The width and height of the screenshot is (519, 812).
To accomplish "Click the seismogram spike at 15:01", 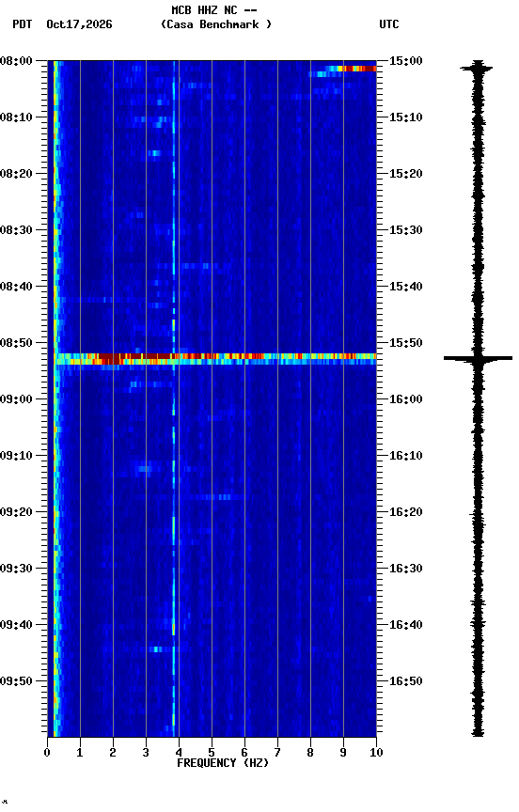I will [477, 68].
